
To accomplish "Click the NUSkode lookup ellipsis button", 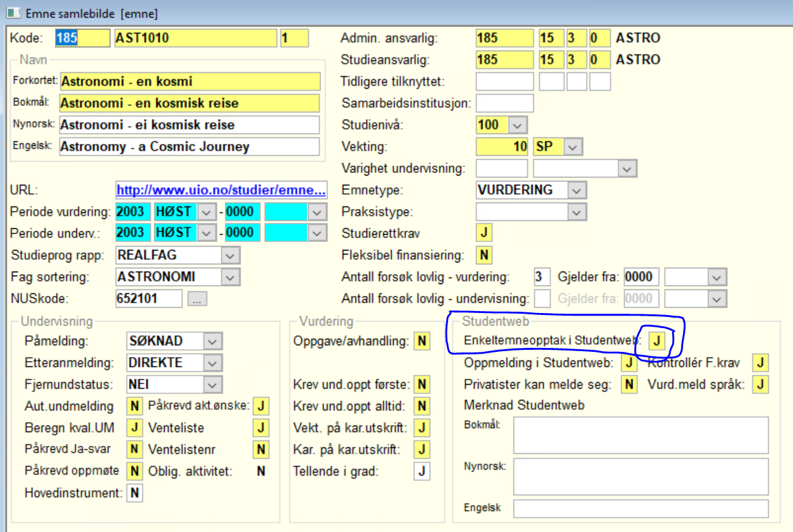I will tap(197, 299).
